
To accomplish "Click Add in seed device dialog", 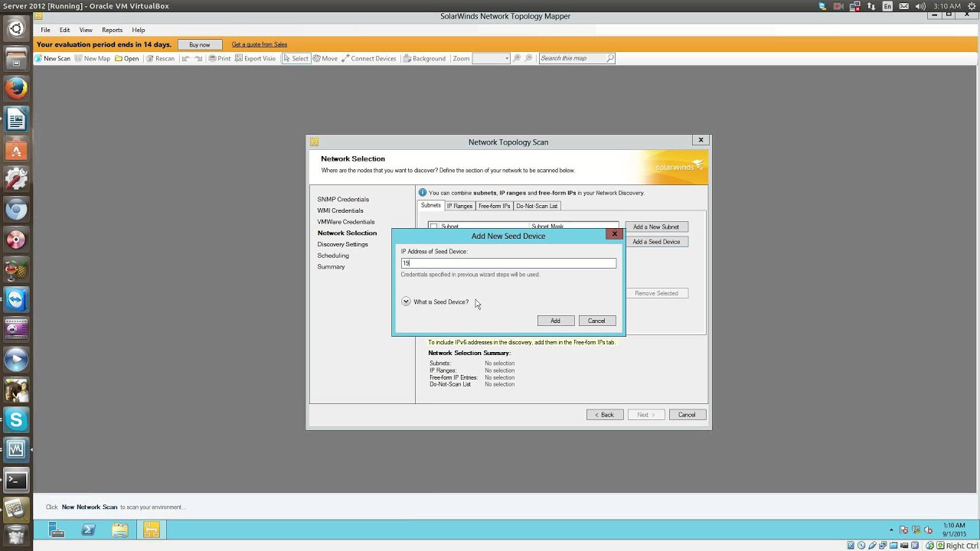I will click(x=555, y=321).
